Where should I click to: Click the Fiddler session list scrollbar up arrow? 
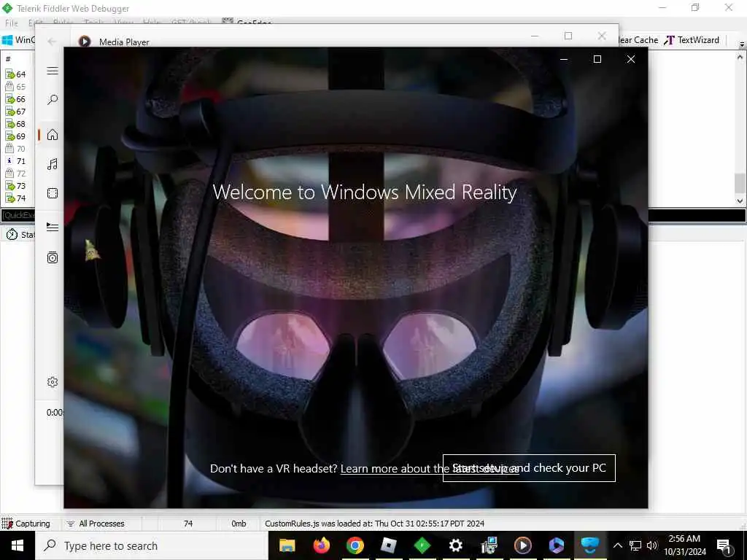[740, 57]
